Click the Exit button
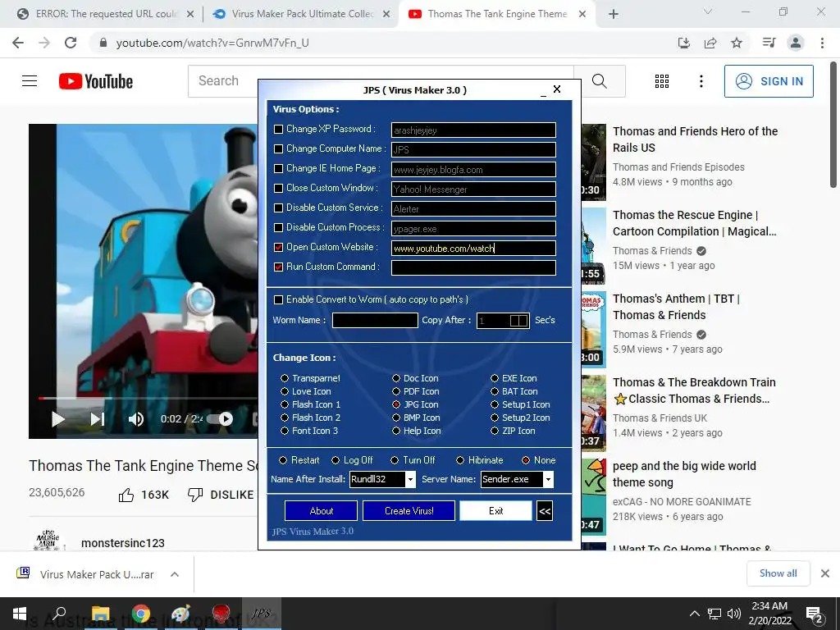The image size is (840, 630). coord(496,511)
